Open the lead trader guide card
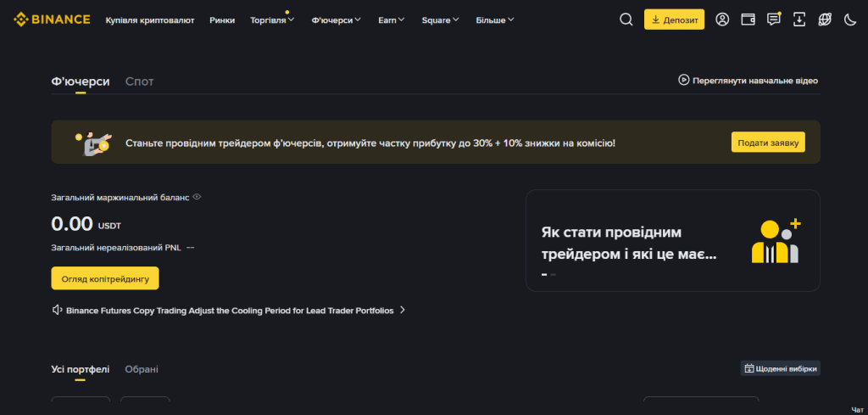868x415 pixels. 672,240
